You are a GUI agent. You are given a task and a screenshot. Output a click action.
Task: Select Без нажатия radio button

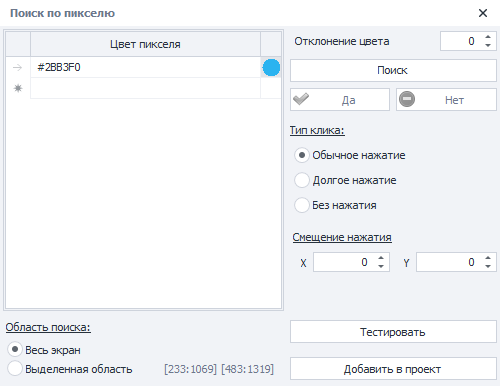302,205
